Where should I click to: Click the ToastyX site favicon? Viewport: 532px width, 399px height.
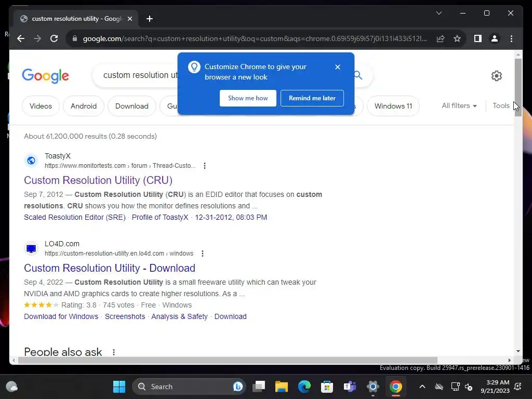[x=31, y=161]
